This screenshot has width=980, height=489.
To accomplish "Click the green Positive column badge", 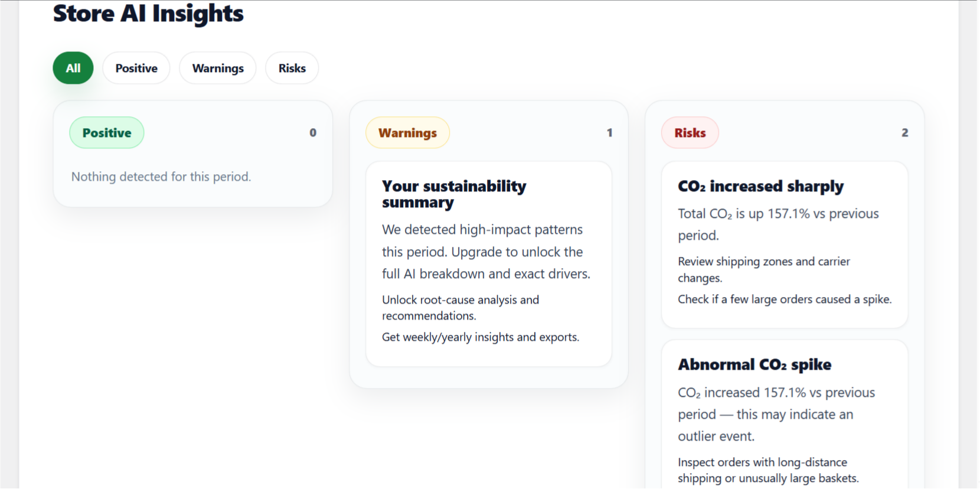I will (107, 133).
